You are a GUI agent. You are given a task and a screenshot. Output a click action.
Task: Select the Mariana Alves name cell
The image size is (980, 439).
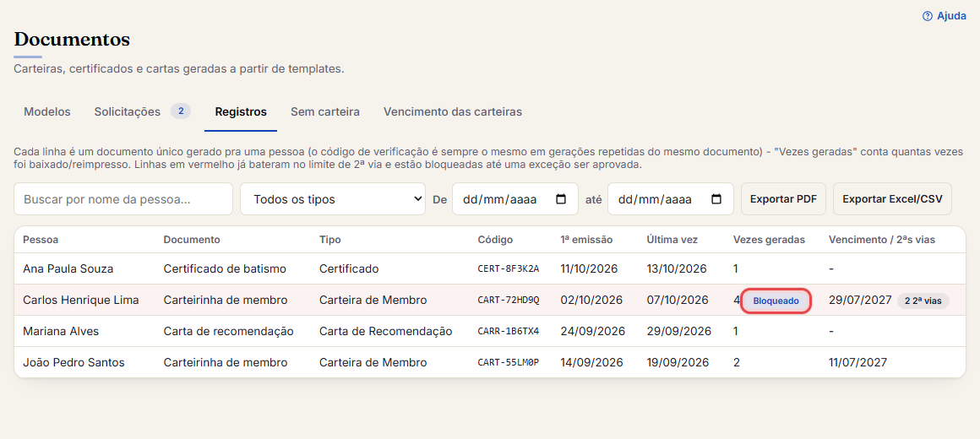[61, 331]
